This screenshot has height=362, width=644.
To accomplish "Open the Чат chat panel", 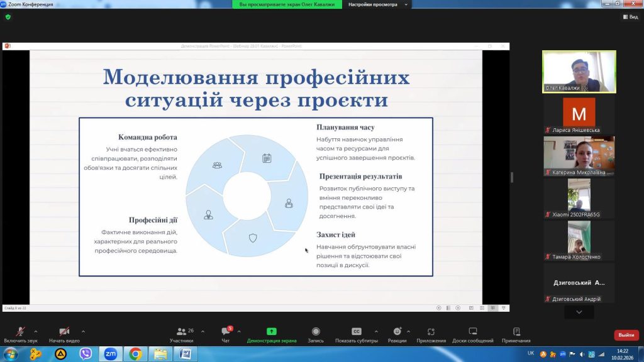I will click(x=225, y=332).
